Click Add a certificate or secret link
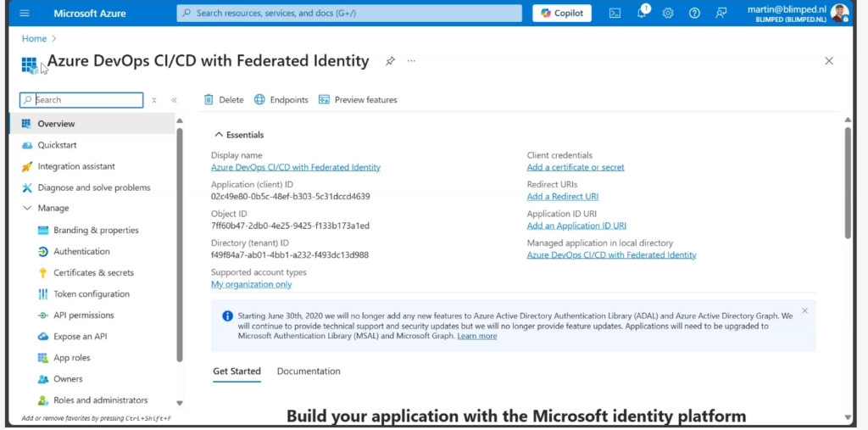The height and width of the screenshot is (430, 868). [x=576, y=167]
